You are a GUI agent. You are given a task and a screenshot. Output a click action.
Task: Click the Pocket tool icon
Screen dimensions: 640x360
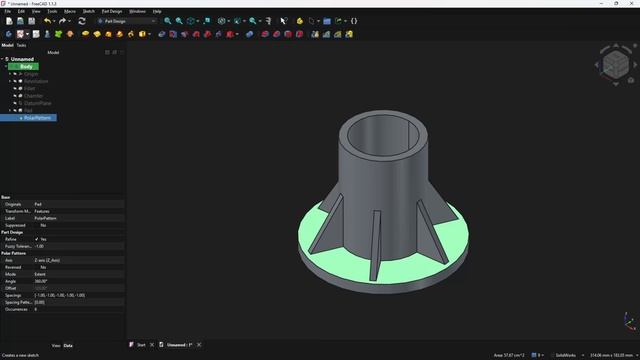tap(162, 34)
